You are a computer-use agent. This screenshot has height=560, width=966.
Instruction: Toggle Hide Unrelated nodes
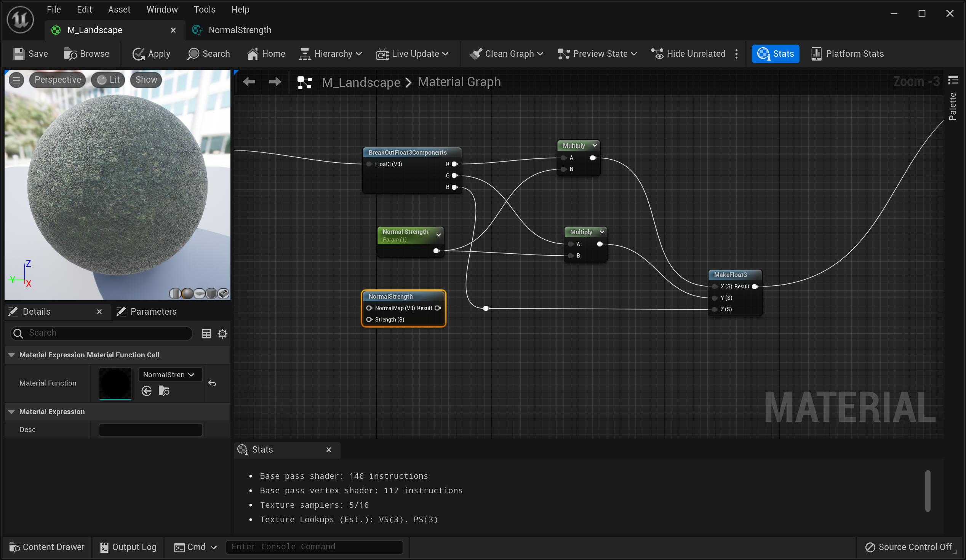[688, 54]
